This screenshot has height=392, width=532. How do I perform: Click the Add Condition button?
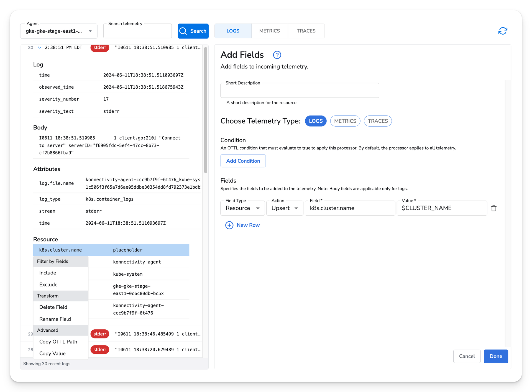click(242, 161)
